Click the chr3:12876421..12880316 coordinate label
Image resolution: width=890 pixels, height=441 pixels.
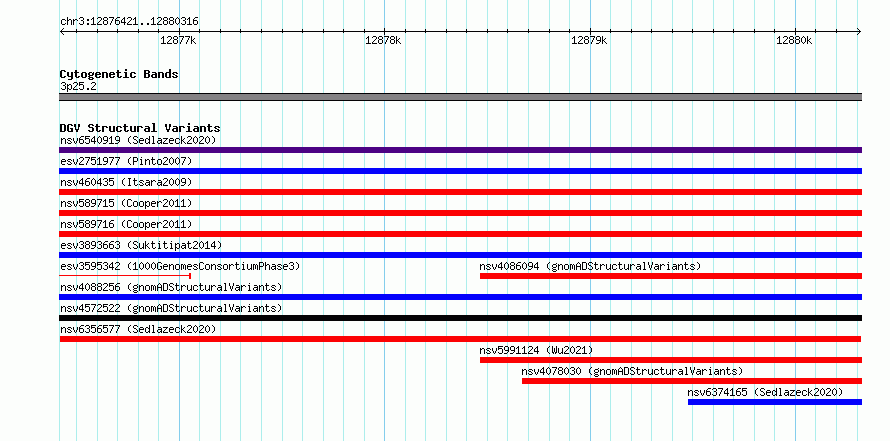pos(129,22)
